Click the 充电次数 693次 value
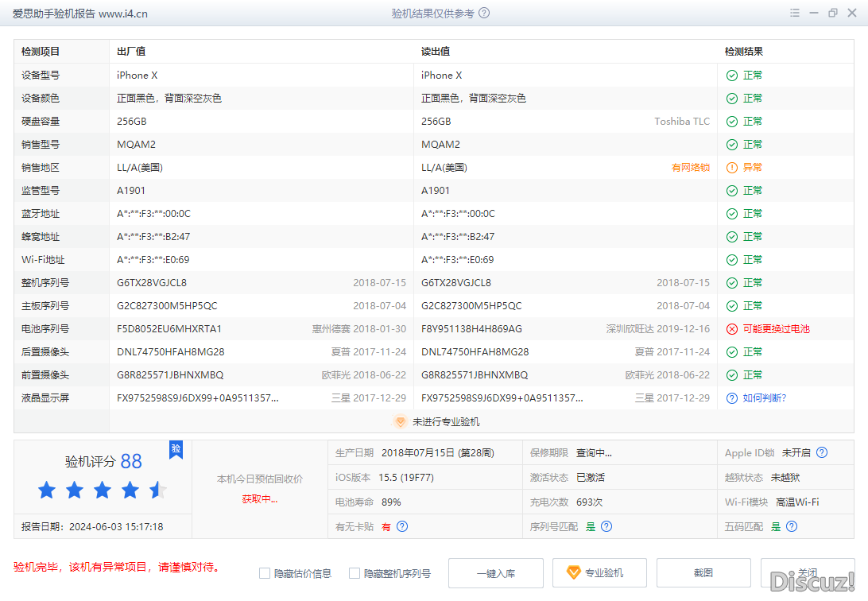Image resolution: width=868 pixels, height=601 pixels. (x=590, y=502)
